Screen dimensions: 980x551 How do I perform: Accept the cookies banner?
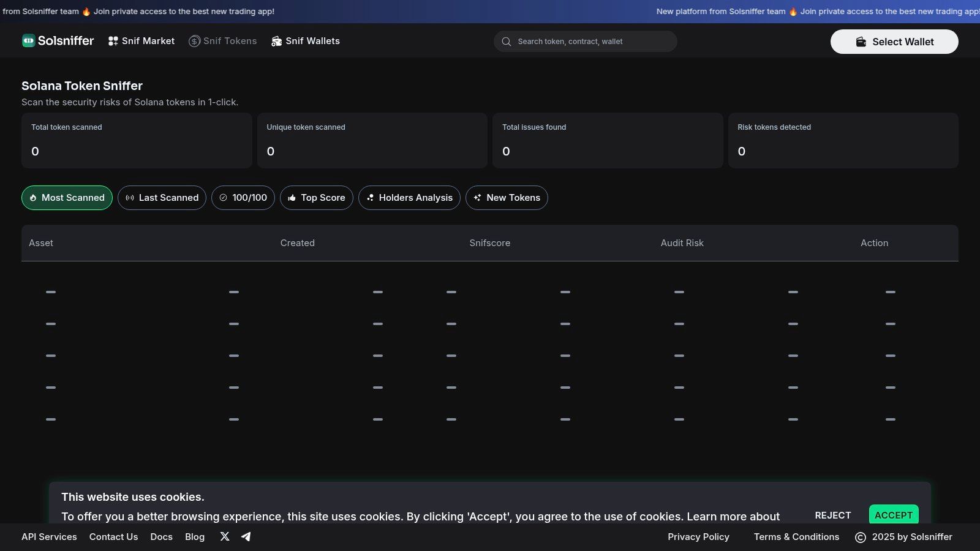pos(894,514)
